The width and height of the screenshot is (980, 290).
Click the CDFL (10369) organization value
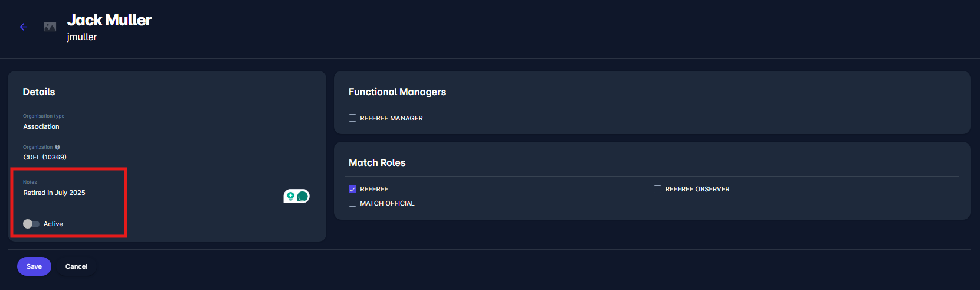tap(45, 157)
